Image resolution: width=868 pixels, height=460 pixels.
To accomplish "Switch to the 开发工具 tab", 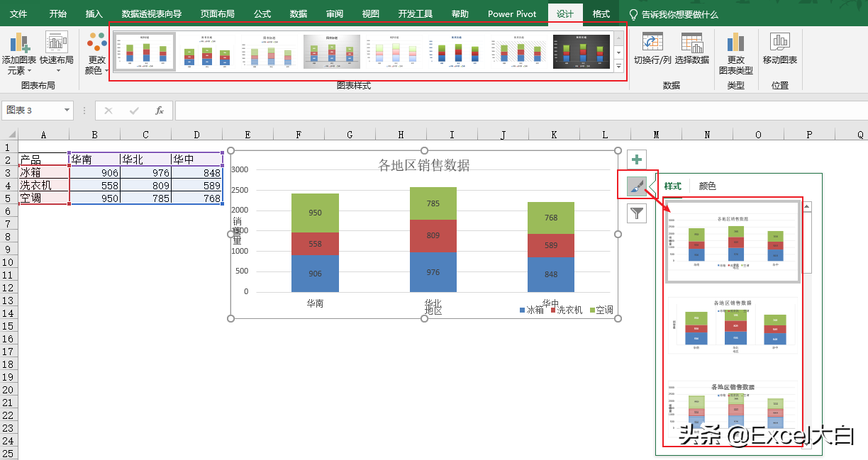I will [416, 14].
